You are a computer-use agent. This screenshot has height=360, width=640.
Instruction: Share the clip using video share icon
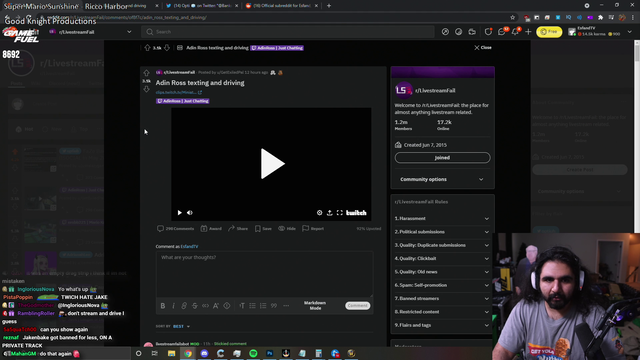[x=330, y=213]
